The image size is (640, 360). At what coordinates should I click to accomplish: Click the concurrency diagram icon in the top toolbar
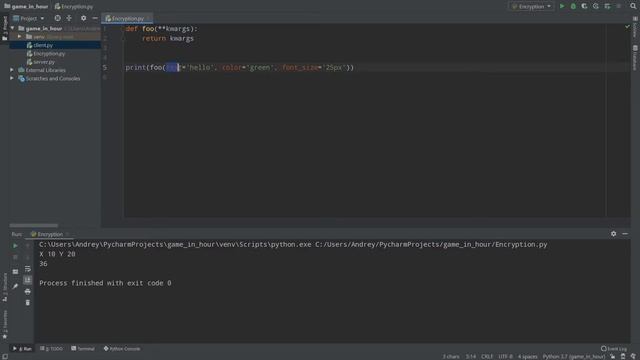pos(607,6)
